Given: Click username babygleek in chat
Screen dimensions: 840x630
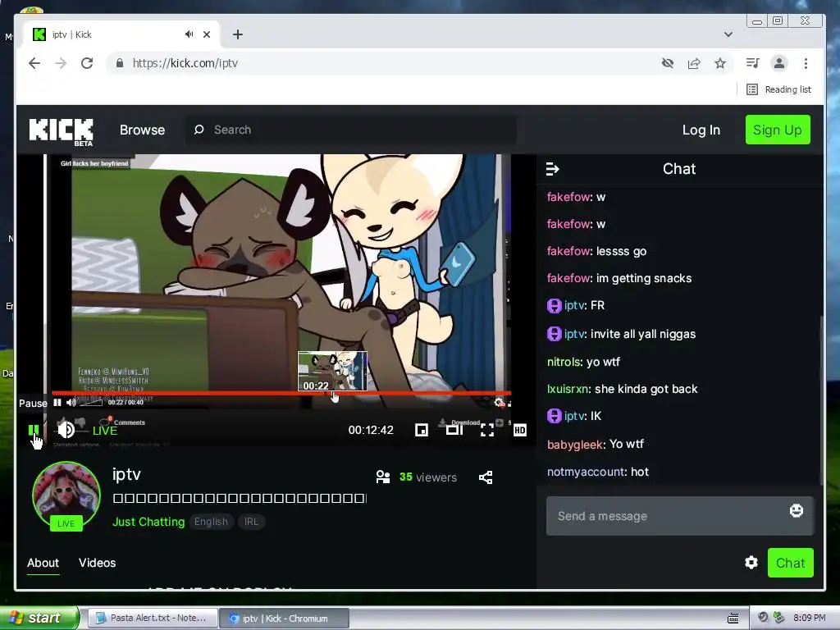Looking at the screenshot, I should point(575,445).
